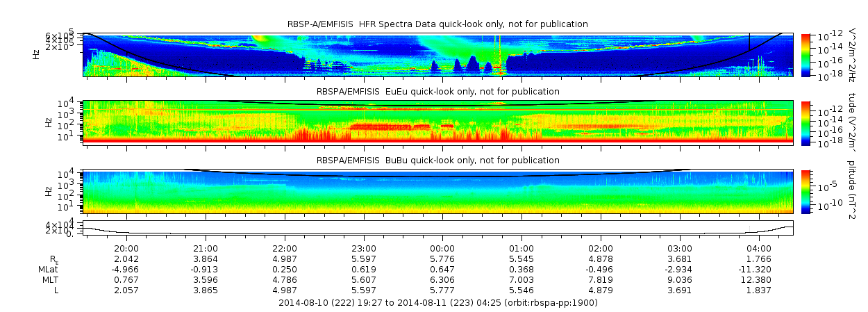Screen dimensions: 868x312
Task: Click inside the HFR spectrogram panel
Action: point(438,54)
